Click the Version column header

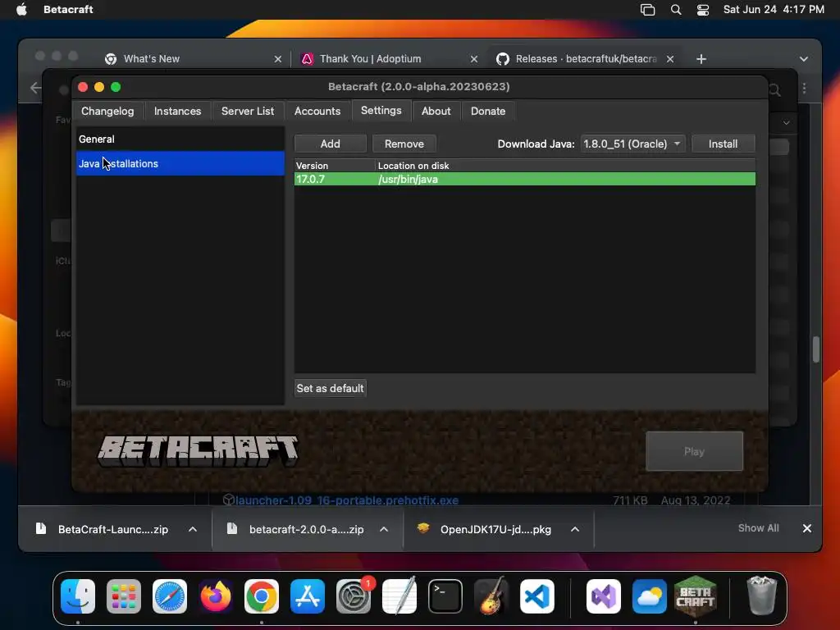tap(335, 166)
